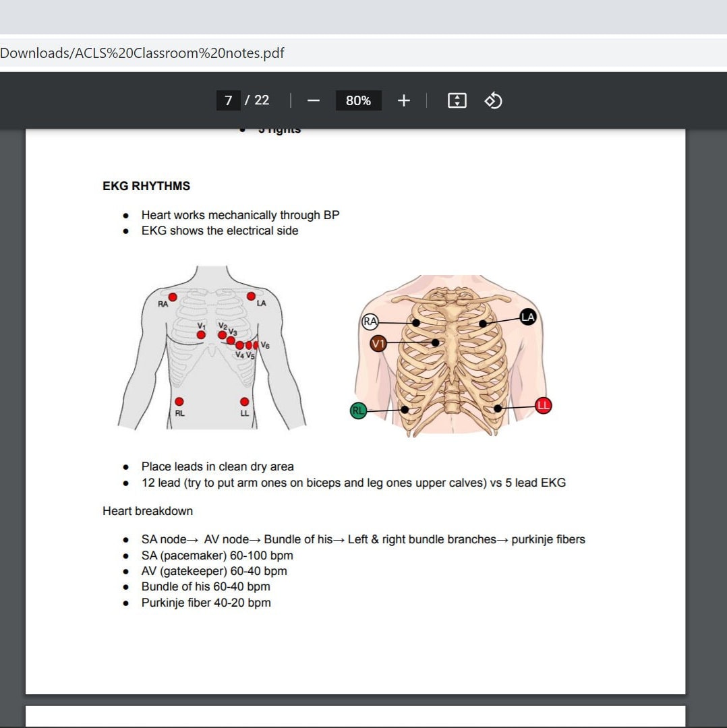Screen dimensions: 727x728
Task: Click the brown V1 lead marker on the skeleton diagram
Action: click(378, 342)
